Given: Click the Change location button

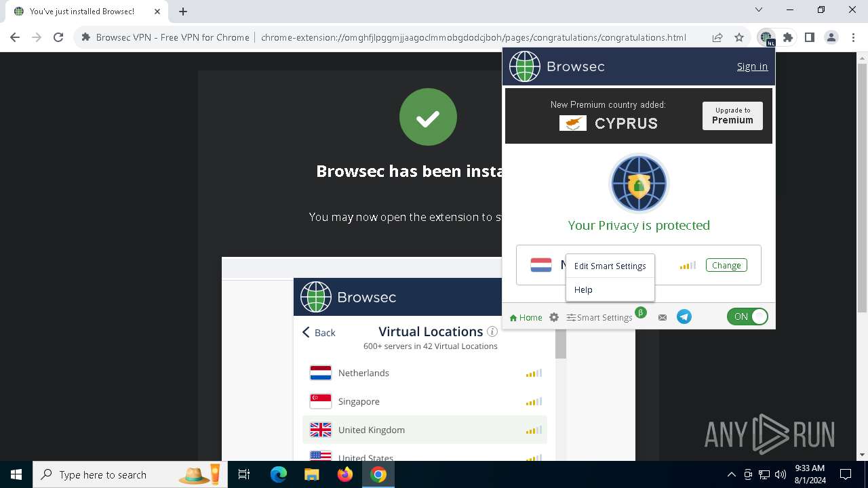Looking at the screenshot, I should tap(726, 265).
